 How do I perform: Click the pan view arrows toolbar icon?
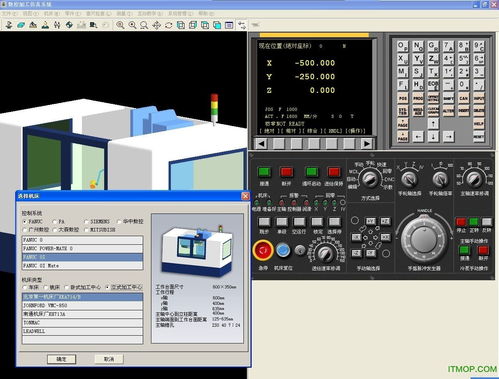[156, 25]
